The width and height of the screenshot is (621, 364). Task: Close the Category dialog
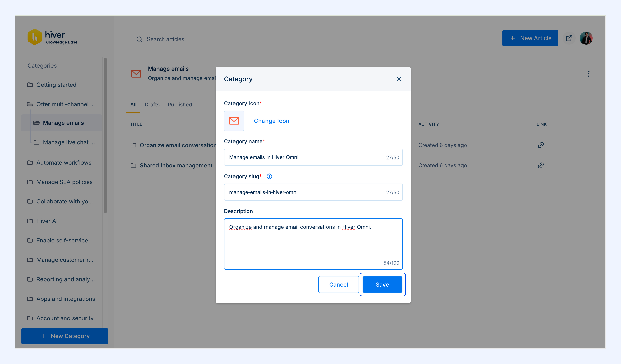coord(399,79)
